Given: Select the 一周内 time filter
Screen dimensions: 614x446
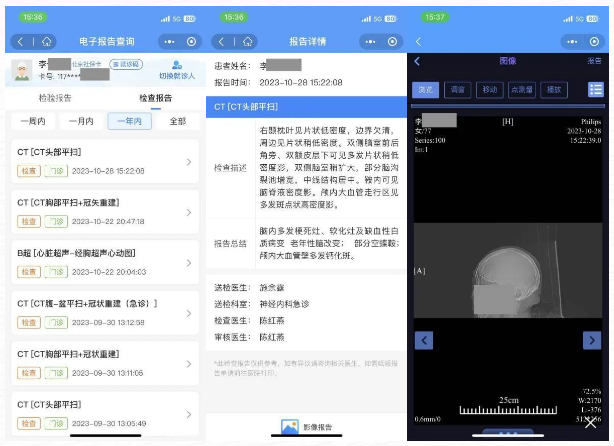Looking at the screenshot, I should pyautogui.click(x=30, y=121).
